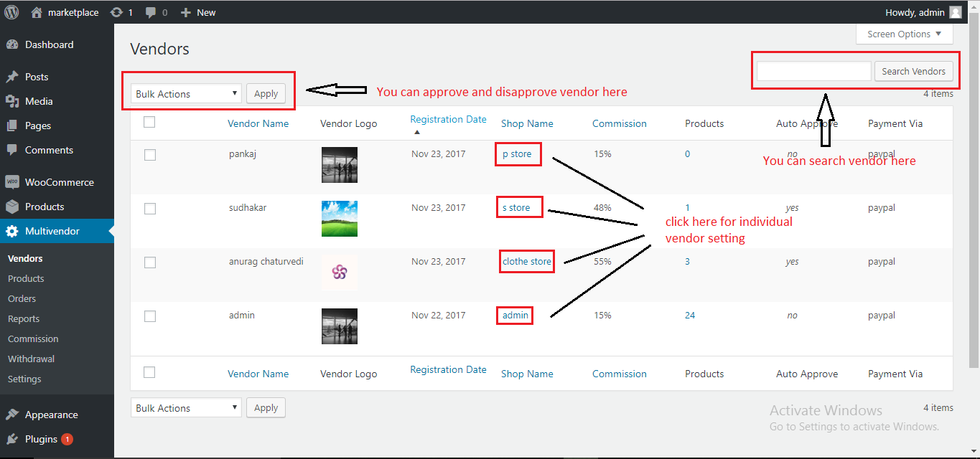980x459 pixels.
Task: Click the Nov 22, 2017 registration date
Action: [439, 316]
